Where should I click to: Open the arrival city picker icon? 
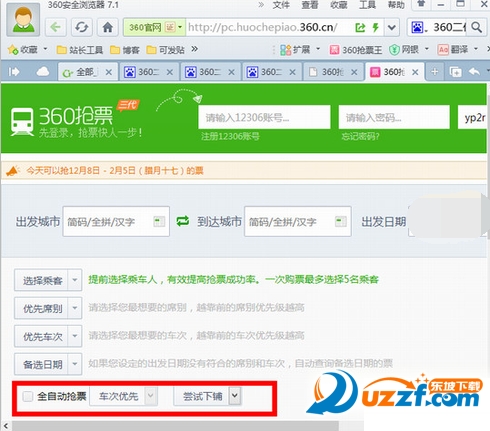(x=341, y=222)
